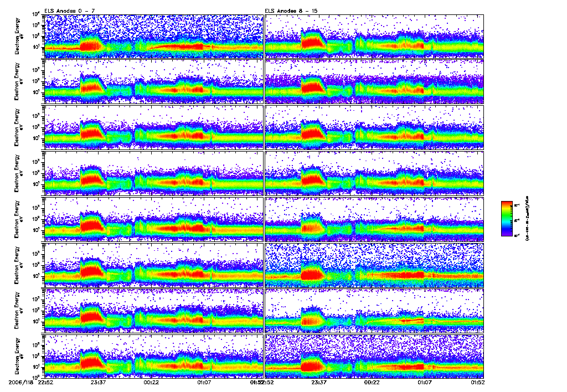Open the bottom spectrogram in Anodes 0 - 7 column

coord(154,355)
